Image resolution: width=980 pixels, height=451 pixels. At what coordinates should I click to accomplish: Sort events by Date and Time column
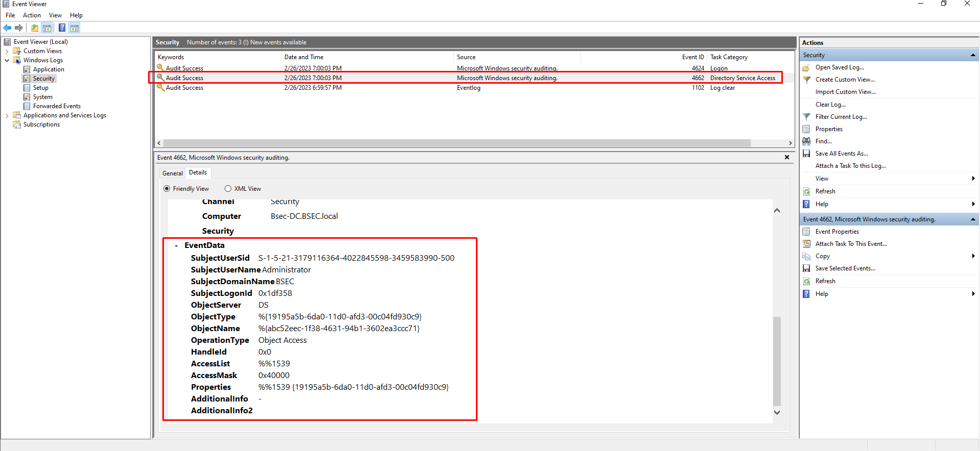point(367,57)
